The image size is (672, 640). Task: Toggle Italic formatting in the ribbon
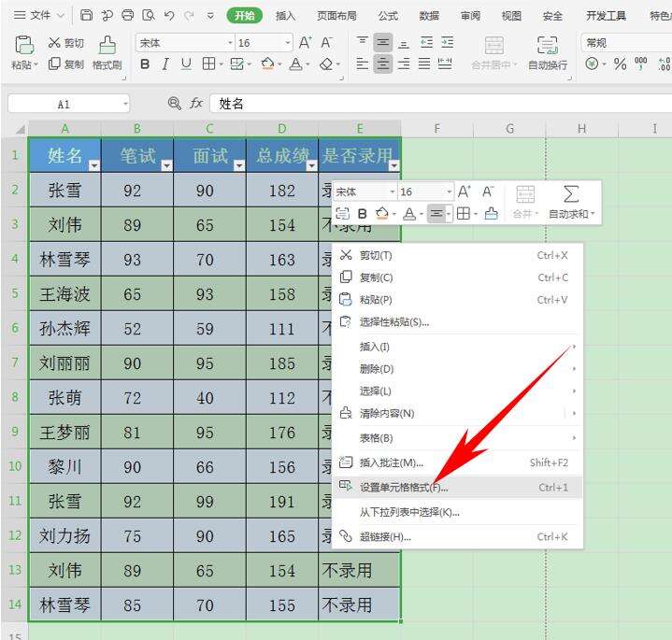coord(165,64)
